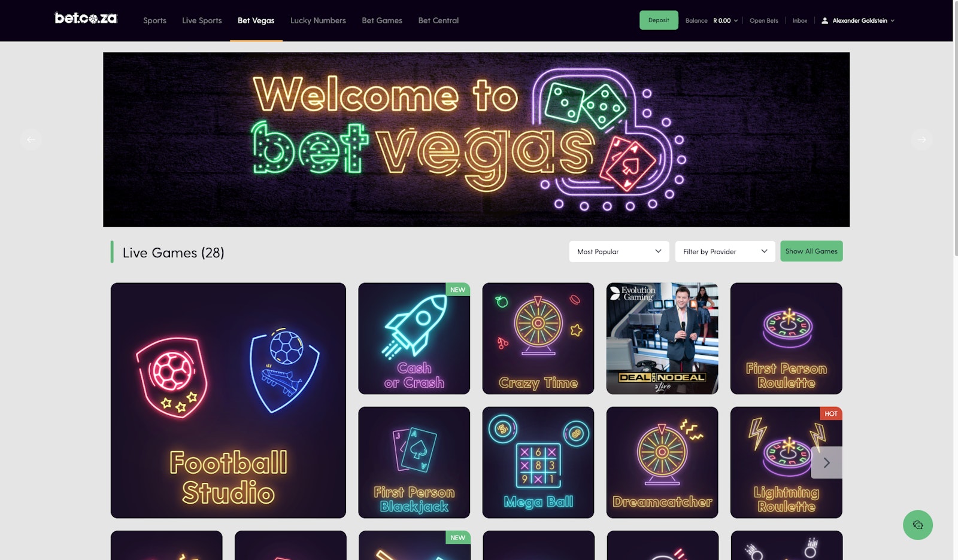
Task: Switch to Live Sports tab
Action: (x=202, y=20)
